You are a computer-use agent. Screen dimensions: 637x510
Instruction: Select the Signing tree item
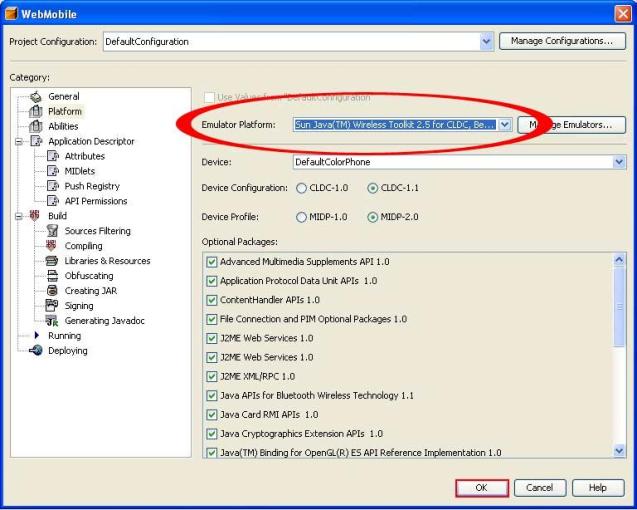pos(79,306)
